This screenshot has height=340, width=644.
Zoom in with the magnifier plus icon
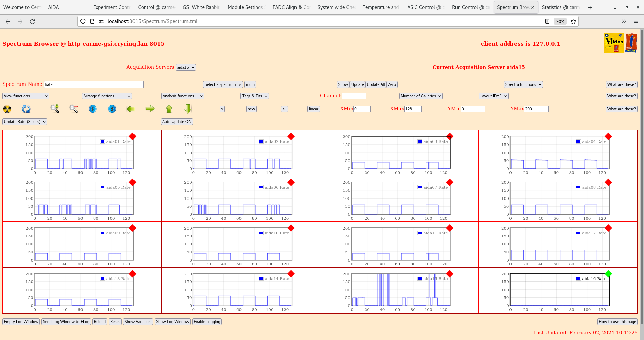55,109
